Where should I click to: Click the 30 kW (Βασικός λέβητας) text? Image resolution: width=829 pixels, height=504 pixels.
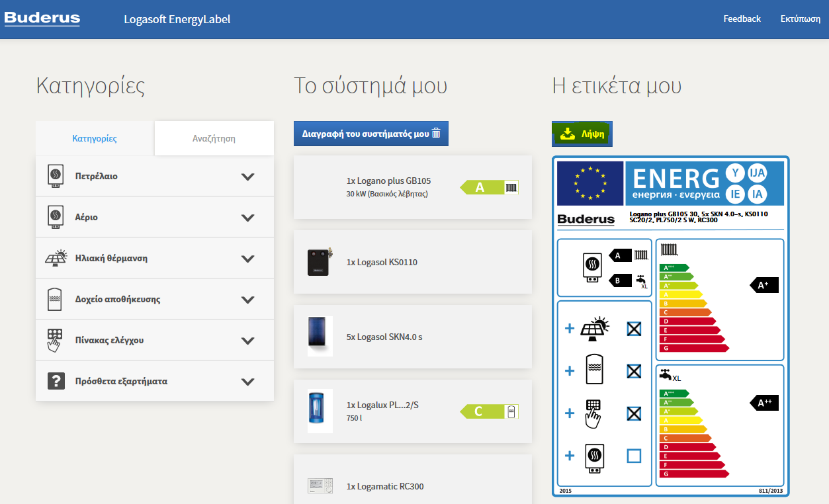[x=387, y=194]
